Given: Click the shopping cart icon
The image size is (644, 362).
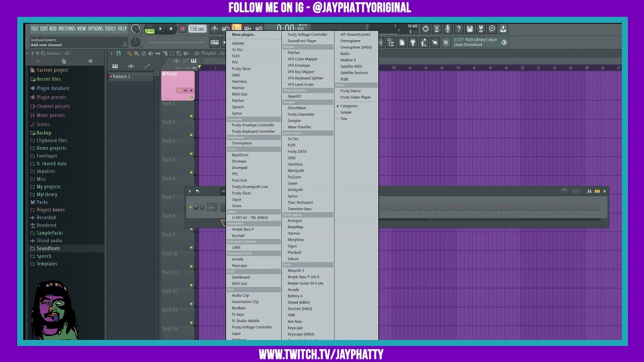Looking at the screenshot, I should click(x=445, y=43).
